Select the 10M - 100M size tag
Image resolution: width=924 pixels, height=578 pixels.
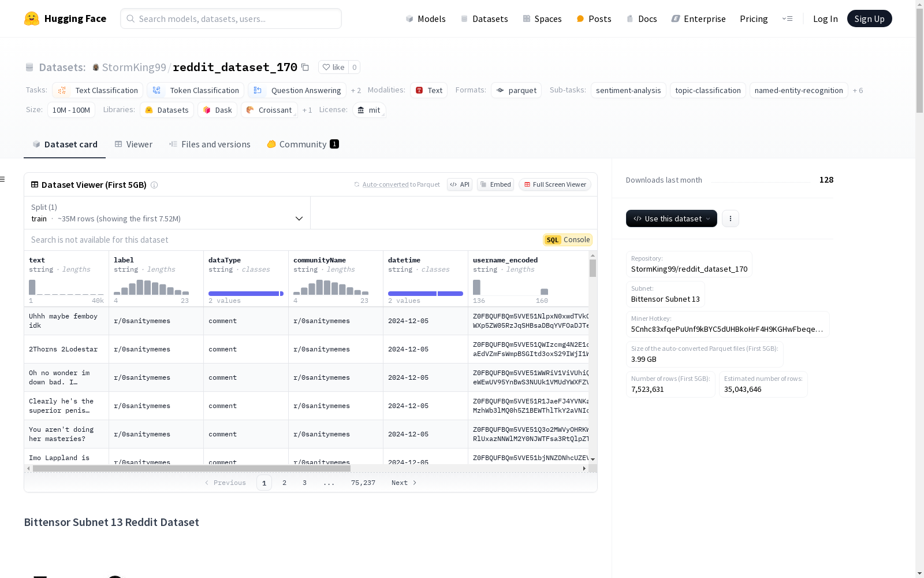coord(71,110)
